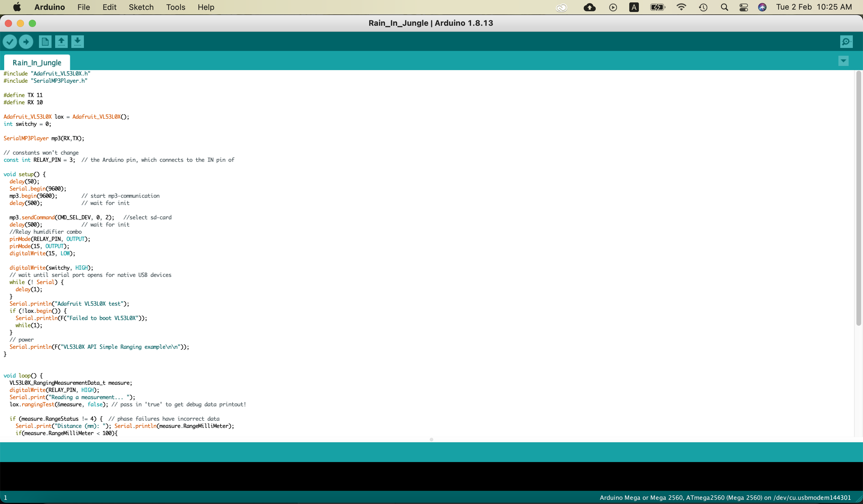Screen dimensions: 863x504
Task: Open the Help menu
Action: click(206, 7)
